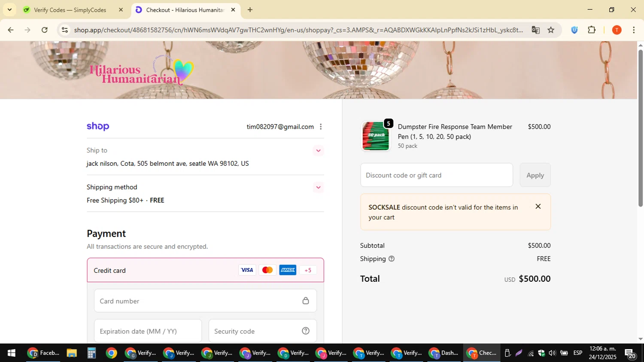Image resolution: width=644 pixels, height=362 pixels.
Task: Click the Mastercard icon
Action: 267,270
